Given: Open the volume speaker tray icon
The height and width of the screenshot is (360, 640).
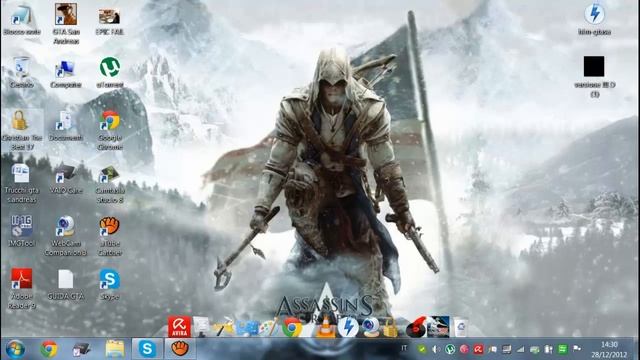Looking at the screenshot, I should click(436, 349).
